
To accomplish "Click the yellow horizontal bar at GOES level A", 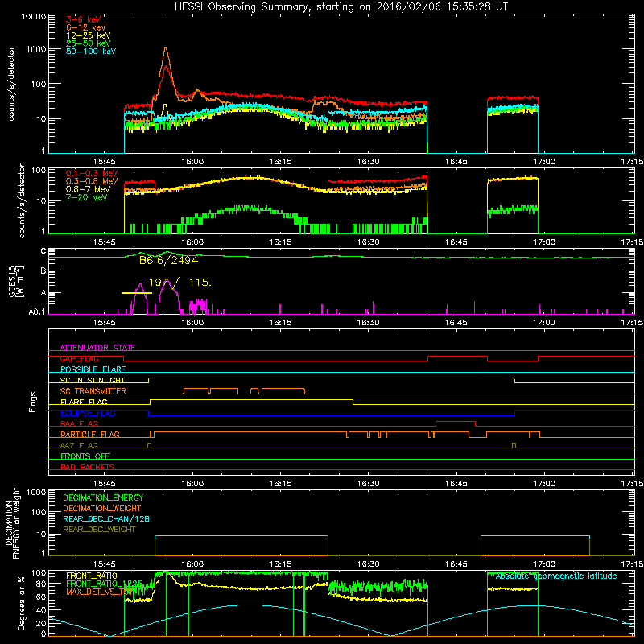I will [137, 293].
